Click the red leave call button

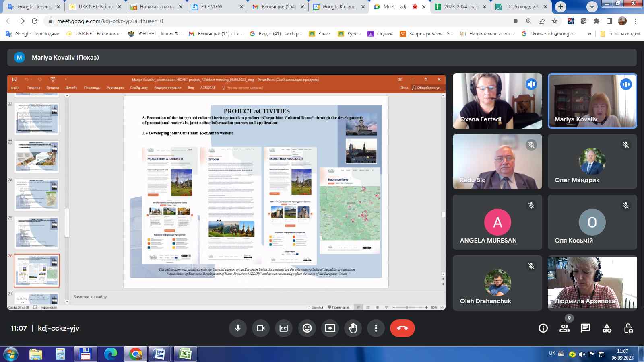point(402,328)
